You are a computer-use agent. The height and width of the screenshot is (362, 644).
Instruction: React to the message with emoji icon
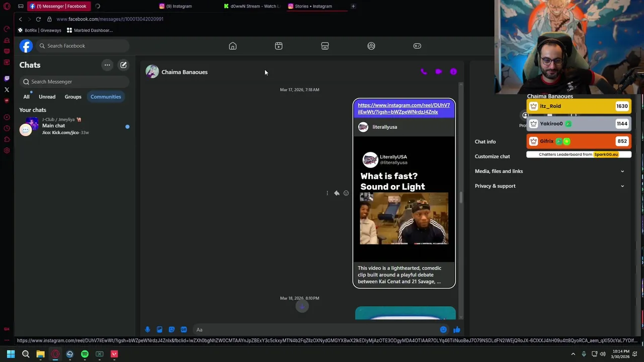tap(346, 193)
